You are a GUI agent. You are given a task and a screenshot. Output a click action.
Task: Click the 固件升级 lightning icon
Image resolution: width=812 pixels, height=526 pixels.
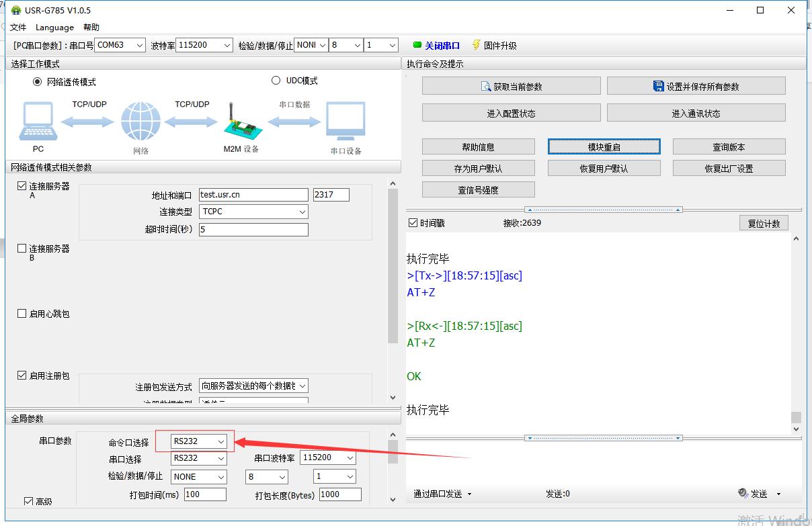click(x=476, y=45)
